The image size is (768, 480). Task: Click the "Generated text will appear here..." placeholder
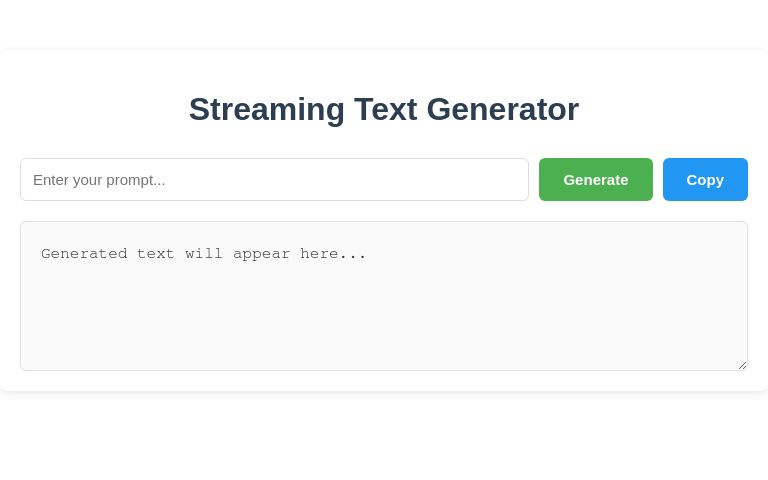204,254
